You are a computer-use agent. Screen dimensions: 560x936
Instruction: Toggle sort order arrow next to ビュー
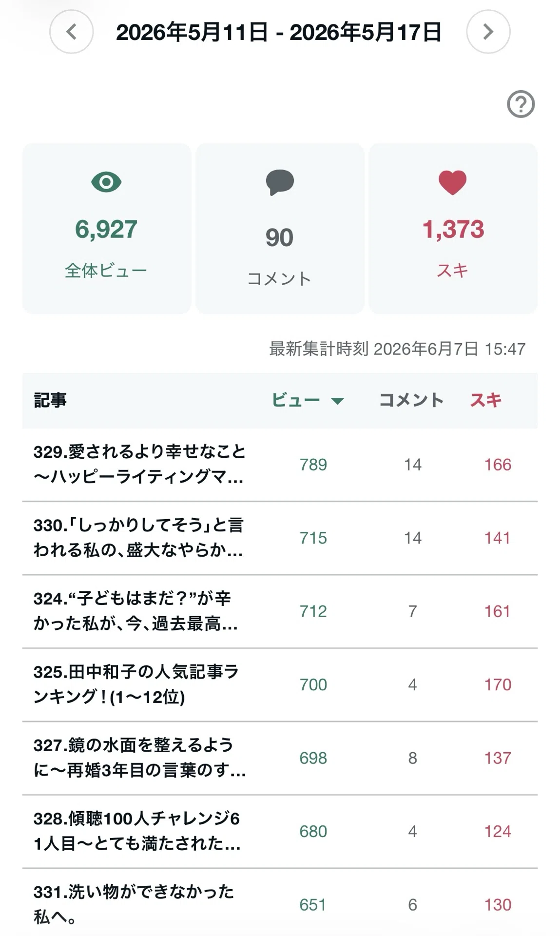pyautogui.click(x=337, y=401)
